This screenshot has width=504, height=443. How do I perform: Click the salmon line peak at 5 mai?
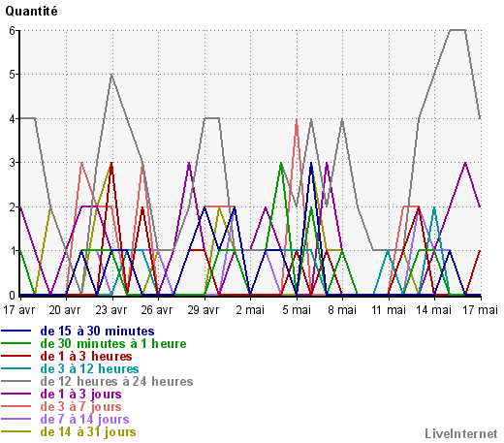(x=297, y=119)
